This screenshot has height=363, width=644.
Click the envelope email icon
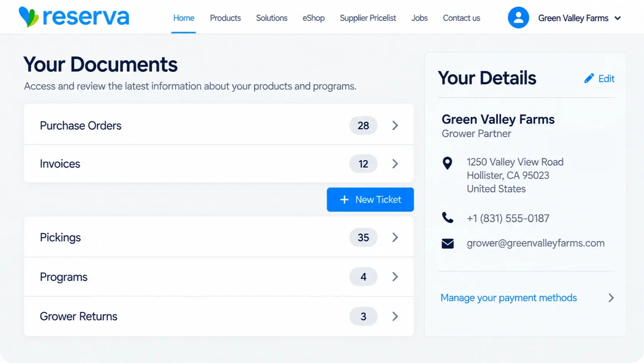(x=448, y=244)
